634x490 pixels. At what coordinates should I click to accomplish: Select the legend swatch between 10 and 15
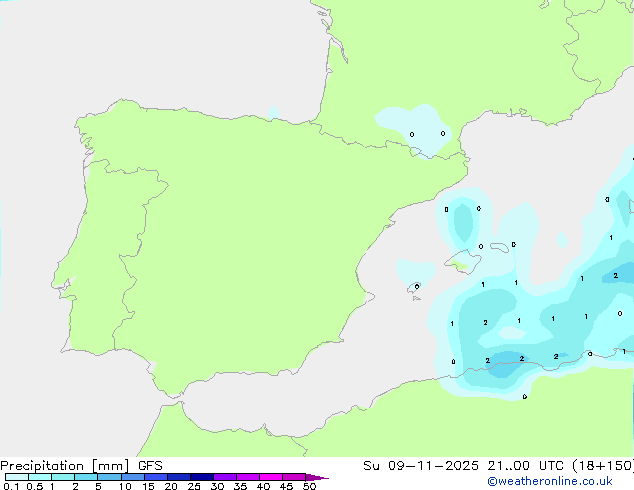[x=133, y=477]
